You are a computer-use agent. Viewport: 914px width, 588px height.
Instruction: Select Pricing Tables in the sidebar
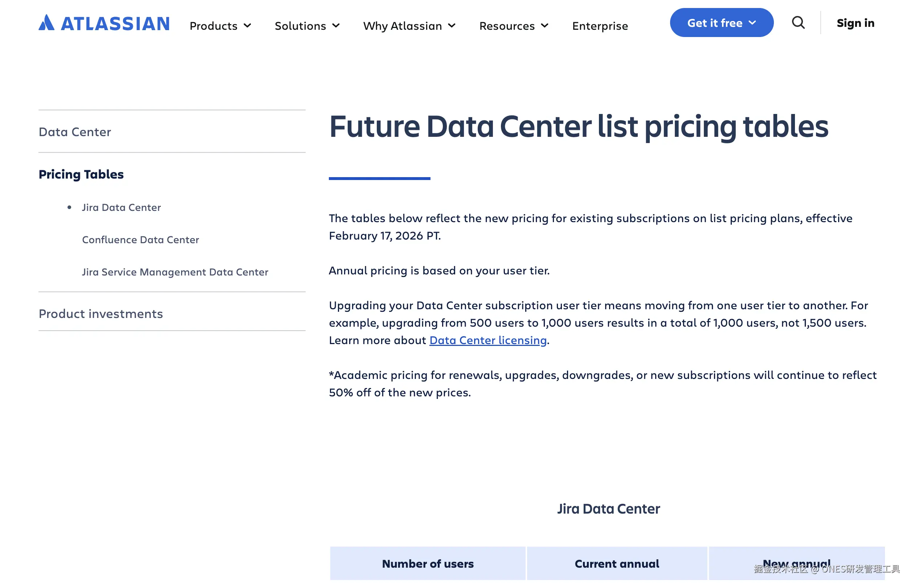coord(81,174)
